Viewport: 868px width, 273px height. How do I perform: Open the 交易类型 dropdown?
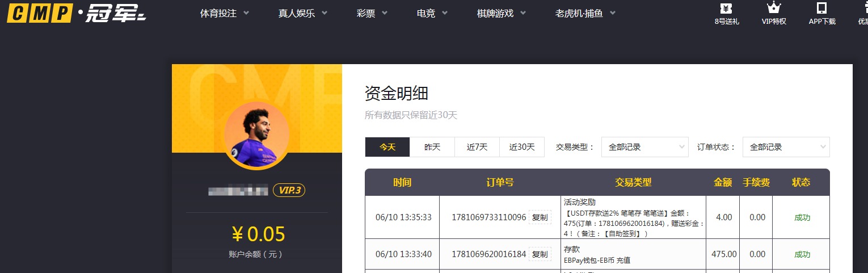point(644,147)
